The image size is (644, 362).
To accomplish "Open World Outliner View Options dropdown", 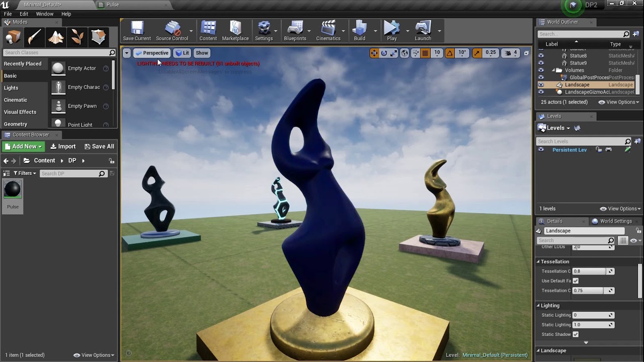I will (619, 102).
